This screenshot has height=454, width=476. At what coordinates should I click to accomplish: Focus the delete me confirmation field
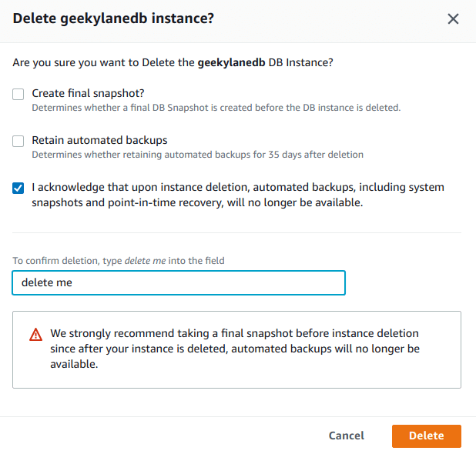click(179, 282)
